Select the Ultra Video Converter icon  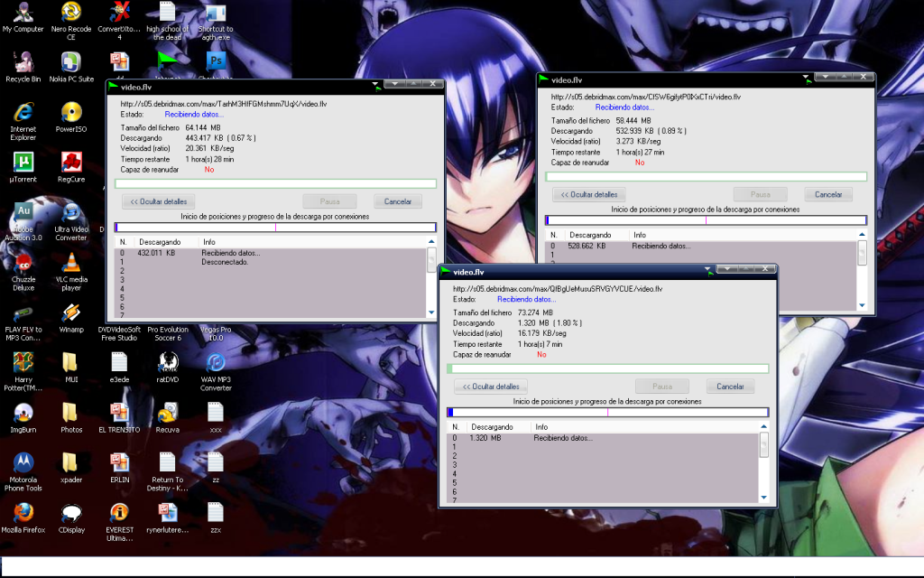71,221
